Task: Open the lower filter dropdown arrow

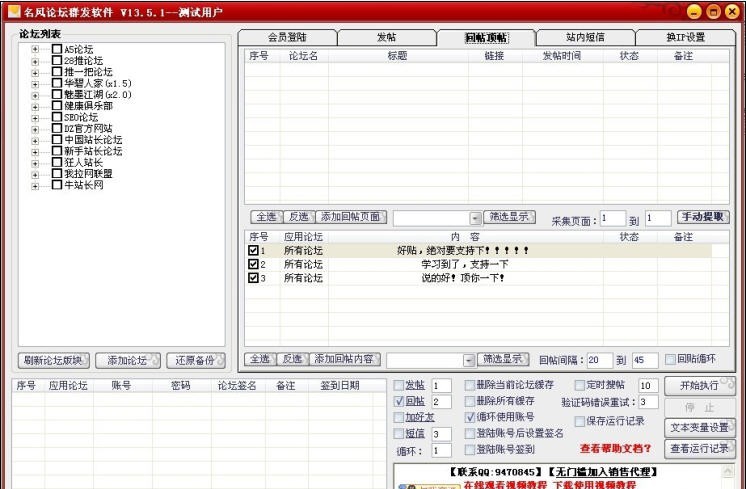Action: (x=469, y=361)
